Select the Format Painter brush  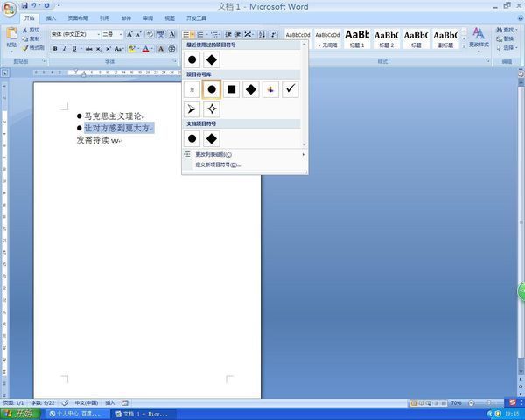pyautogui.click(x=33, y=48)
